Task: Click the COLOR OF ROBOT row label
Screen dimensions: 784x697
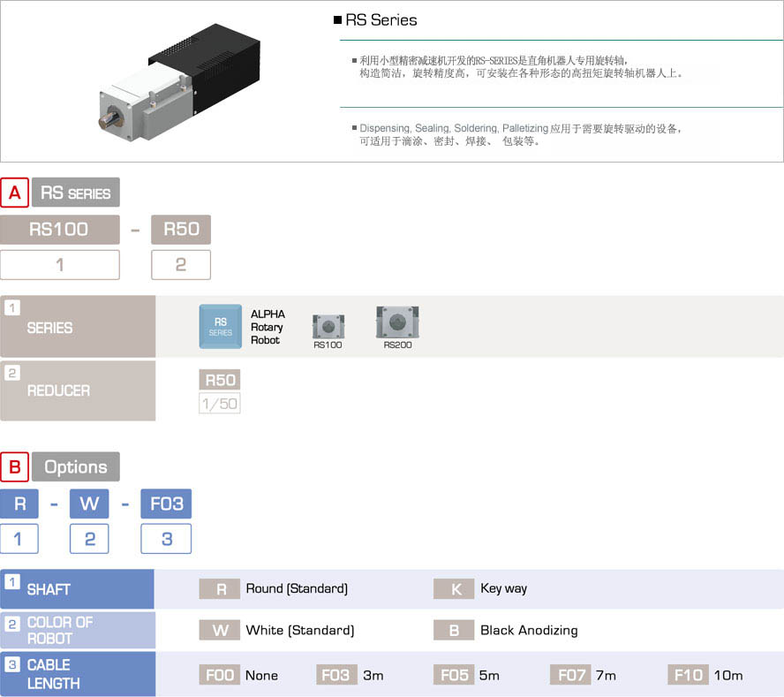Action: click(78, 631)
